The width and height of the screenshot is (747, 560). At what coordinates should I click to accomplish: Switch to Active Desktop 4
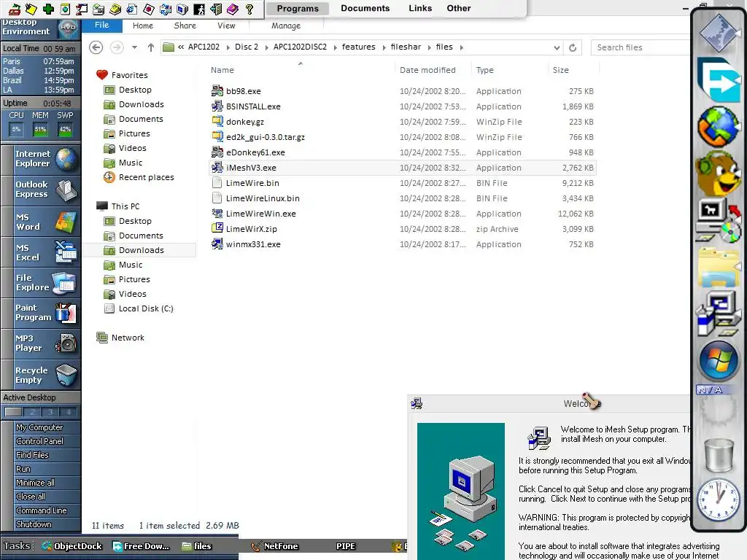tap(68, 412)
